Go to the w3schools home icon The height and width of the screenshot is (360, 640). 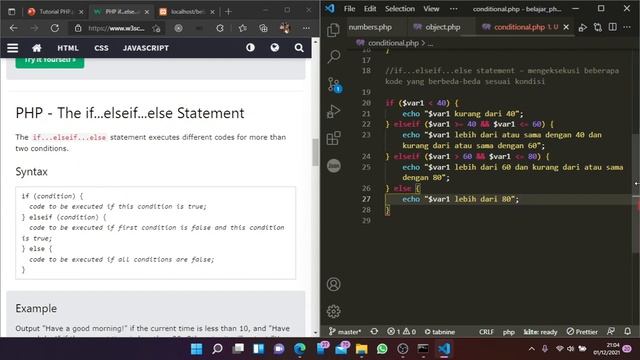(x=37, y=48)
